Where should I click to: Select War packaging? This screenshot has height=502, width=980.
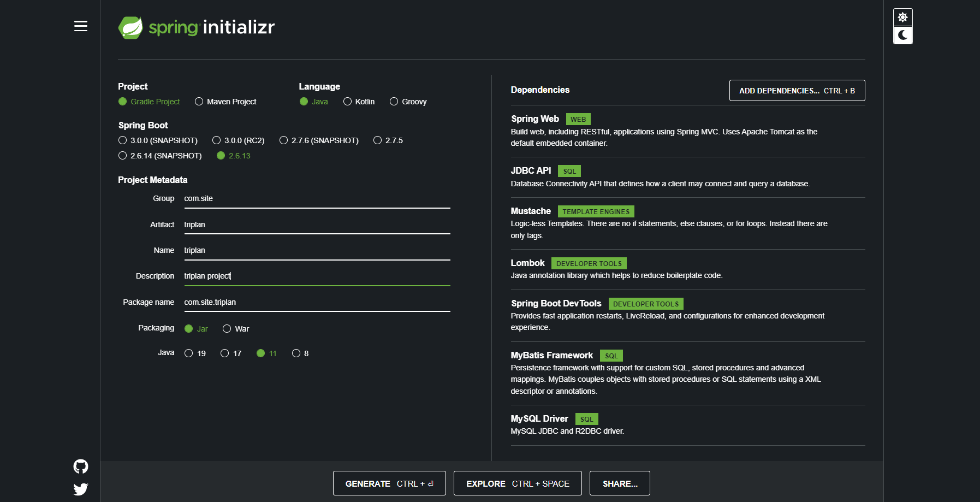pyautogui.click(x=236, y=329)
